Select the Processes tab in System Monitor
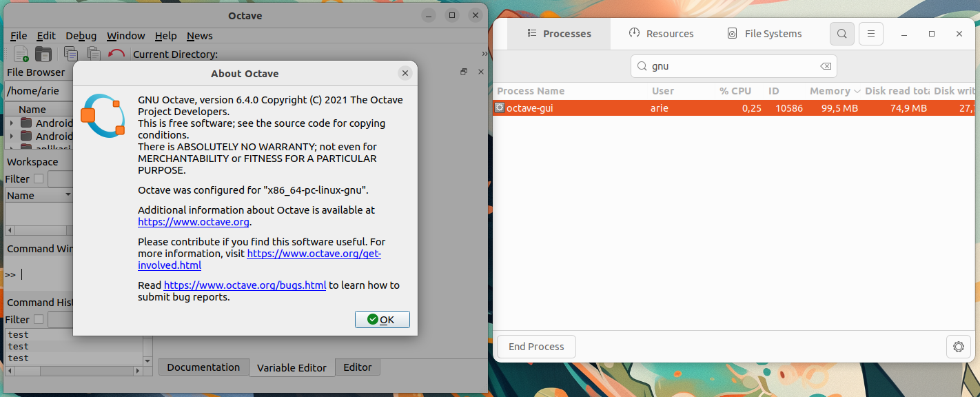 pos(559,34)
